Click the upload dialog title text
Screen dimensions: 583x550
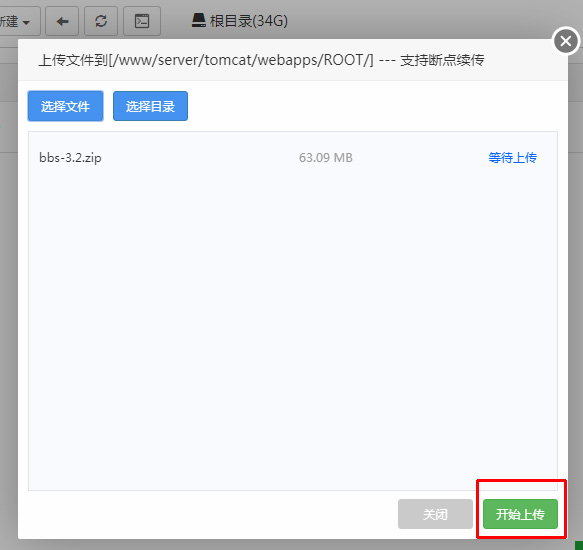(261, 60)
